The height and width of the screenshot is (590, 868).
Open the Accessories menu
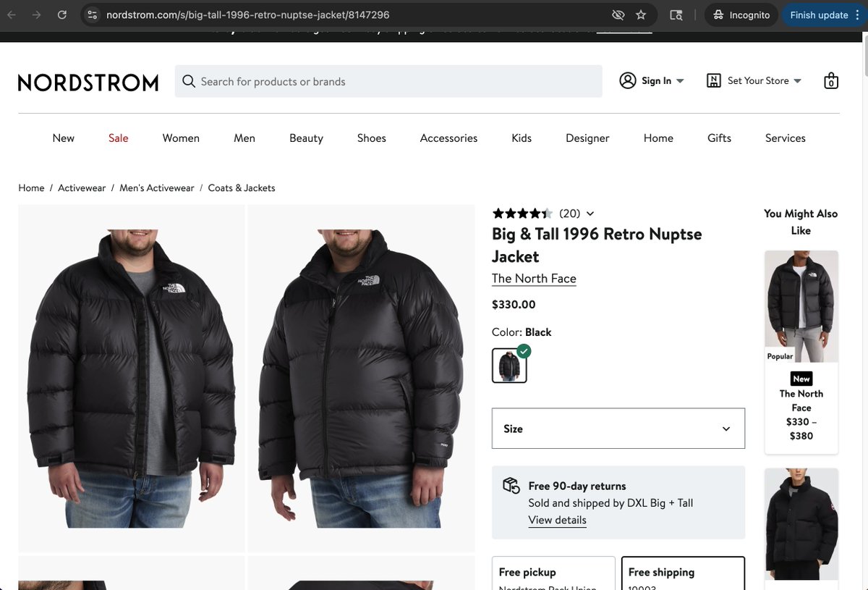click(448, 138)
